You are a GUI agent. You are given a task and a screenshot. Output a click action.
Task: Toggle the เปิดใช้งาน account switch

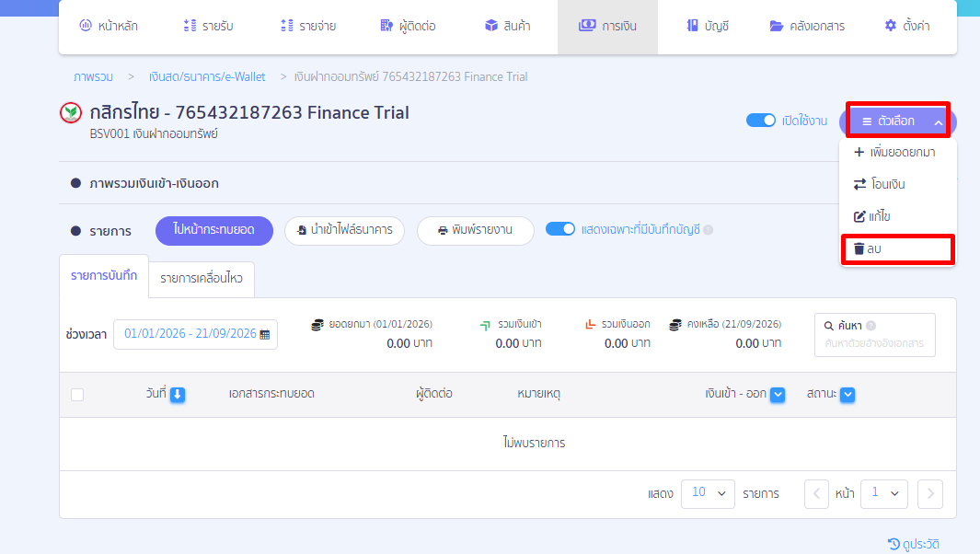[x=761, y=121]
